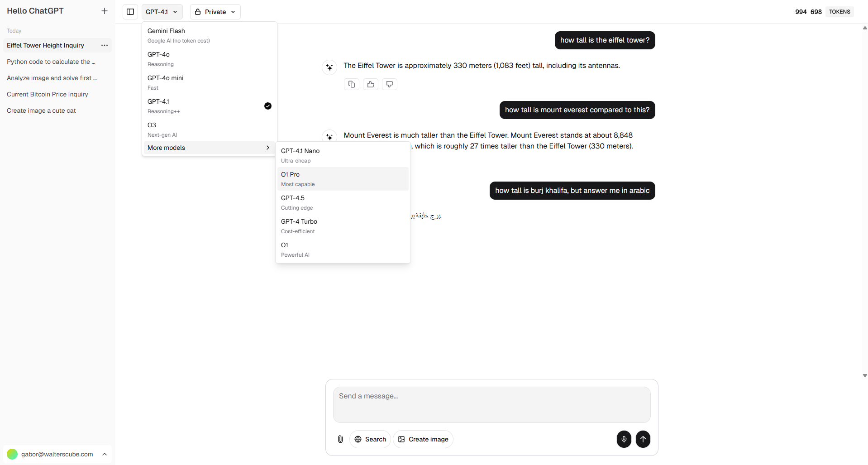Select Gemini Flash model
The image size is (868, 465).
pos(209,35)
